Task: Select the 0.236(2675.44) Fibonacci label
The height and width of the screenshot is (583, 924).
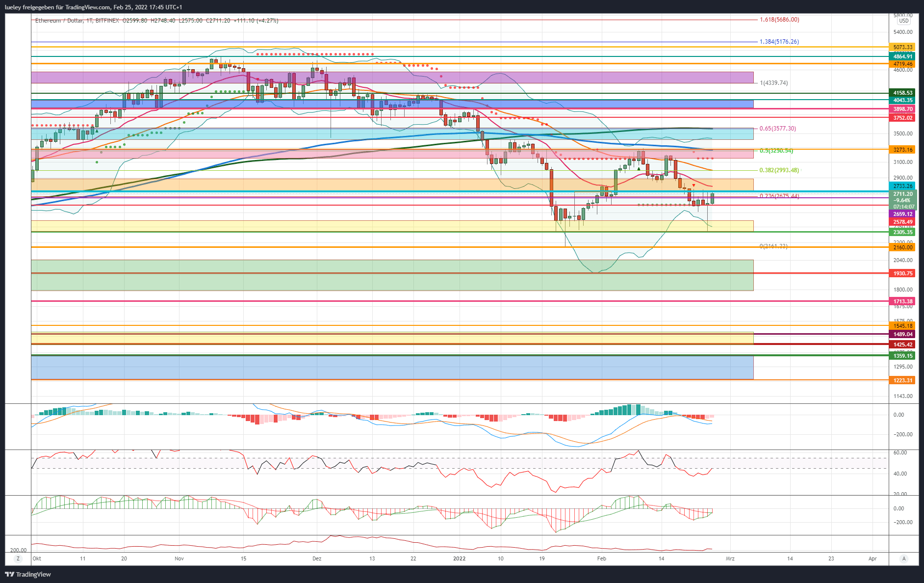Action: (x=779, y=196)
